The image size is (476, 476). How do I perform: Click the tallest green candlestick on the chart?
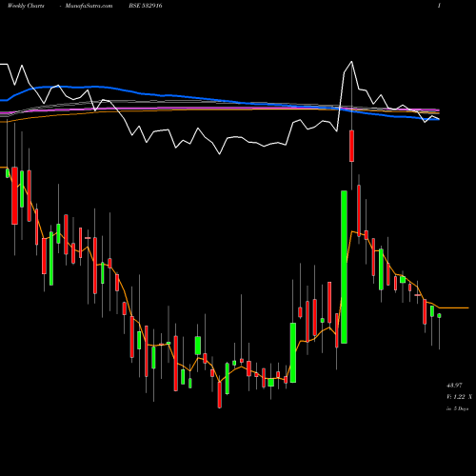[344, 267]
